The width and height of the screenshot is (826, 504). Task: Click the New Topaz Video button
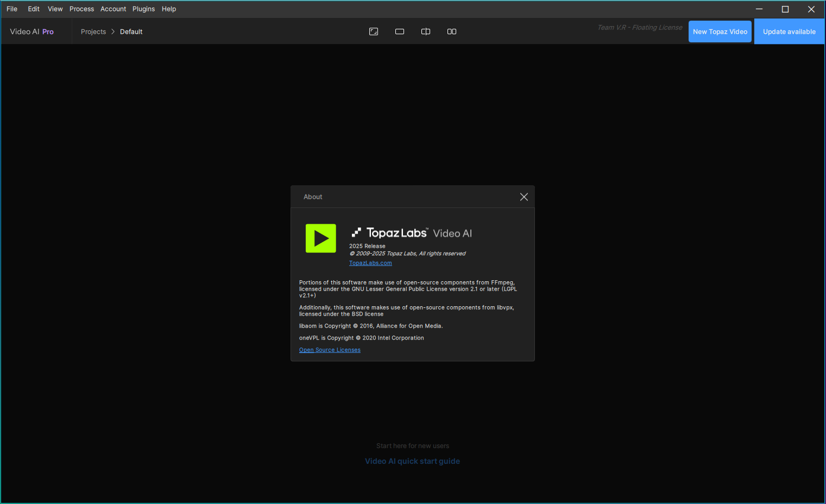pyautogui.click(x=720, y=31)
